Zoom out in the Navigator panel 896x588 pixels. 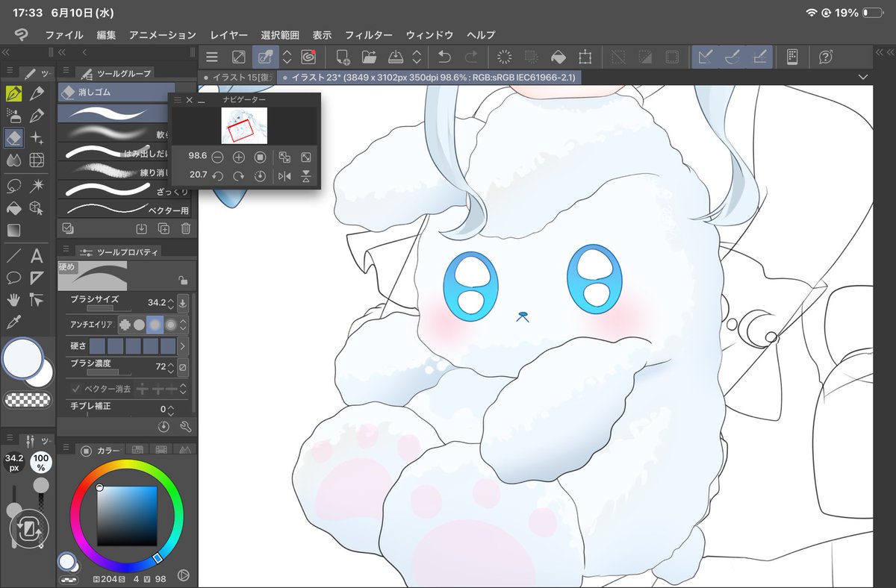pos(217,157)
